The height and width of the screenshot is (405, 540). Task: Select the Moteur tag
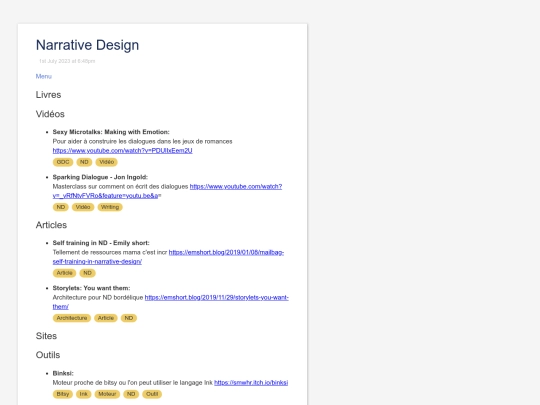[107, 394]
